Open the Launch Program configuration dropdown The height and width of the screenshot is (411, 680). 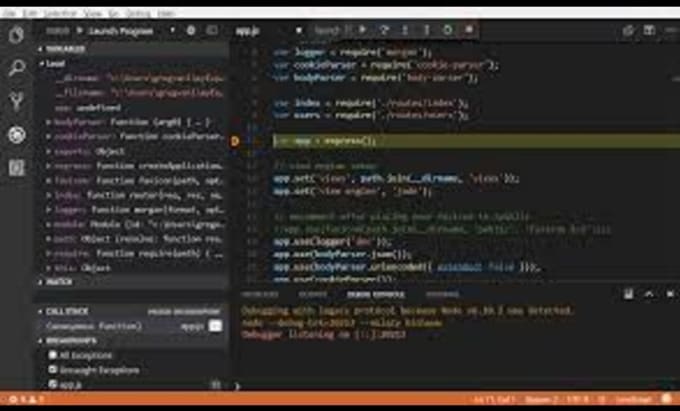click(130, 31)
